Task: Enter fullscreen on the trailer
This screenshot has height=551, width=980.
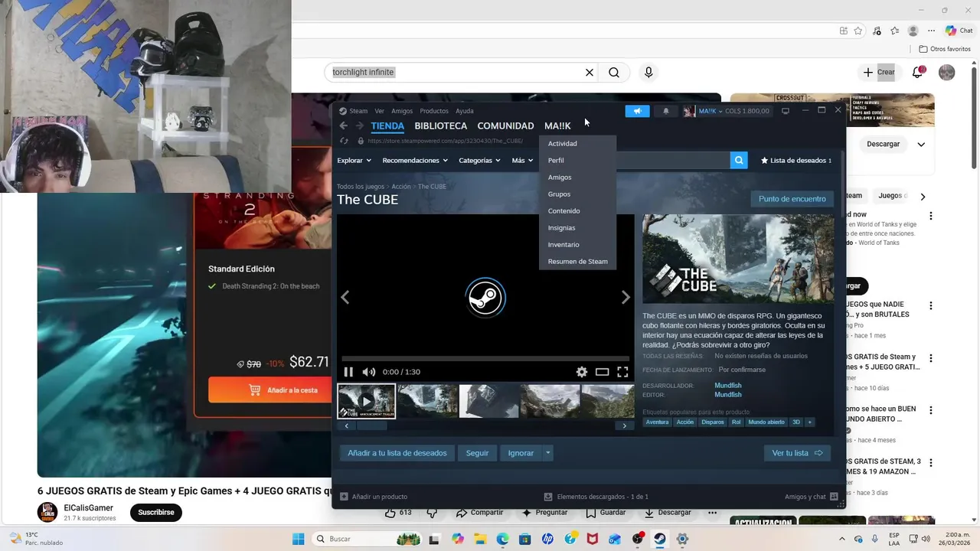Action: coord(622,372)
